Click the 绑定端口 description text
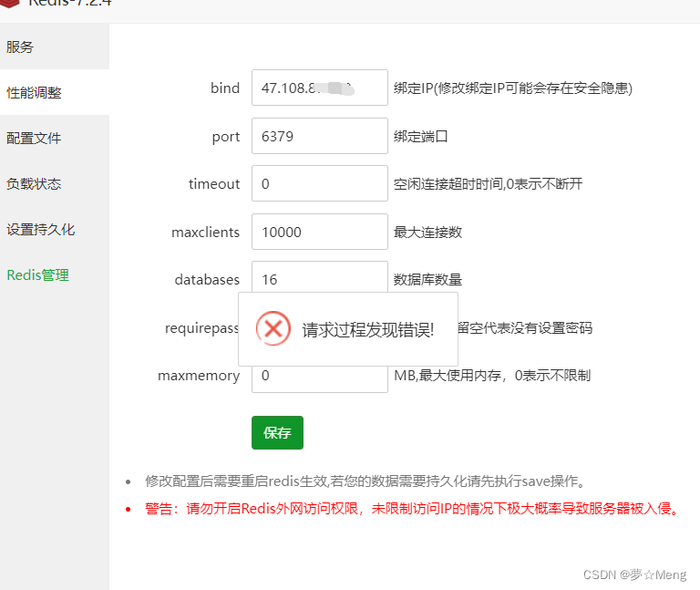700x590 pixels. [x=420, y=136]
